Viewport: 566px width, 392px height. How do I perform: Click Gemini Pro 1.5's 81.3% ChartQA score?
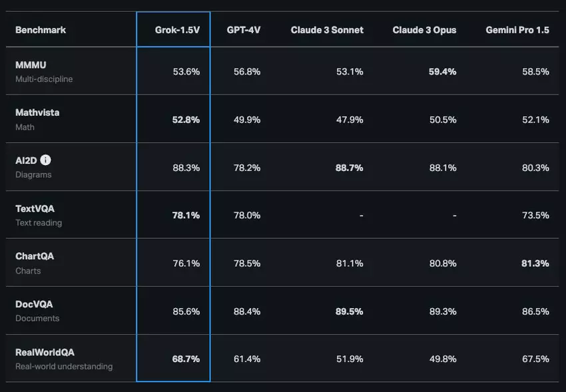(535, 263)
